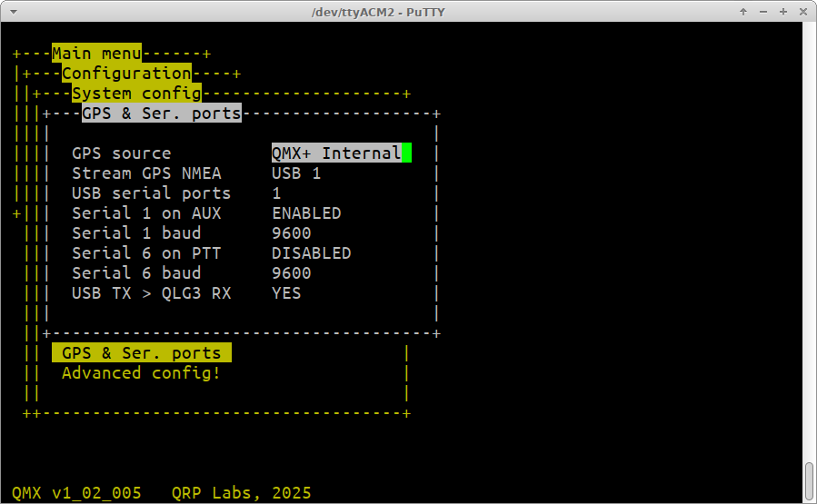The image size is (817, 504).
Task: Minimize the PuTTY window
Action: tap(763, 12)
